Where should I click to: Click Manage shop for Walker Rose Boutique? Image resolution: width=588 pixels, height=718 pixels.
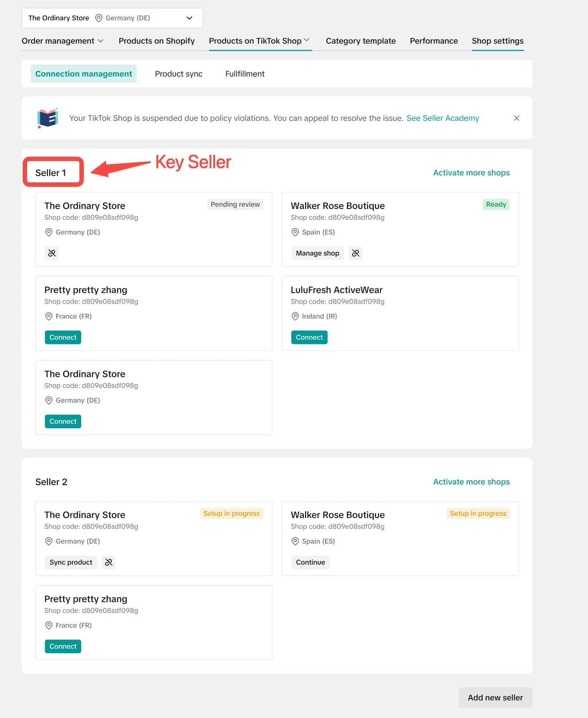click(x=318, y=253)
